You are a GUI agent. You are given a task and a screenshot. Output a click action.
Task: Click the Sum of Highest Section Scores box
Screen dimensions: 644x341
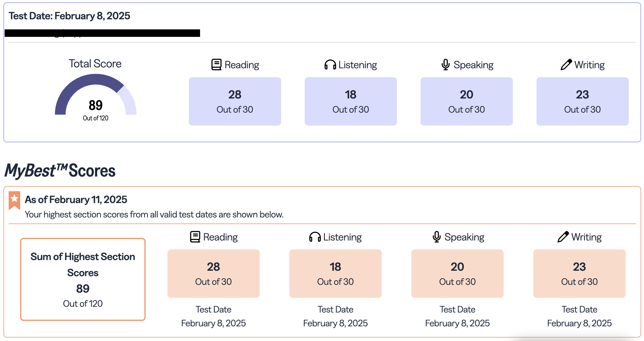[83, 279]
